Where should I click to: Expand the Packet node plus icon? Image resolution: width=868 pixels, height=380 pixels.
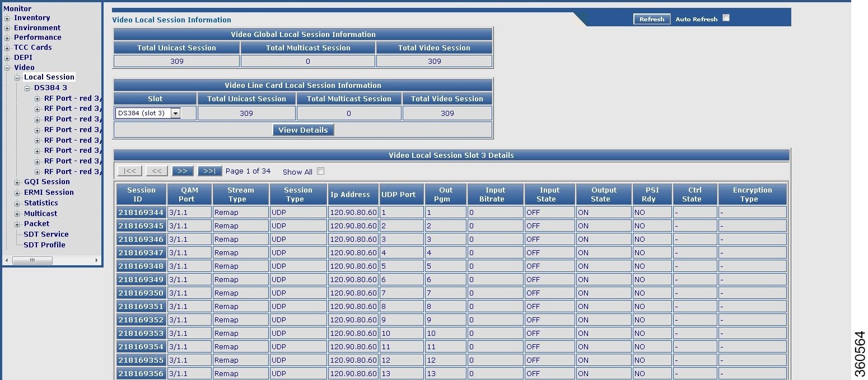[17, 224]
